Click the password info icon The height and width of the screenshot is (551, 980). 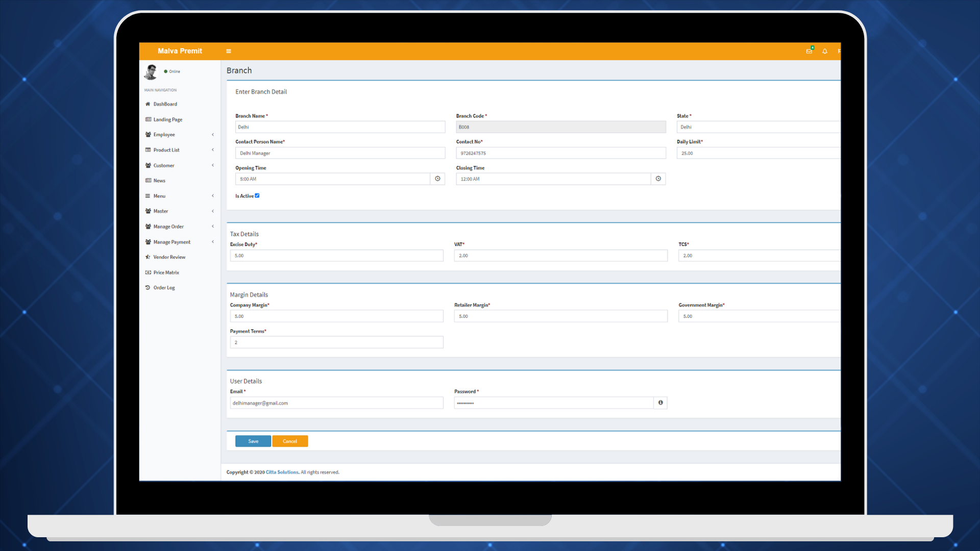pyautogui.click(x=660, y=403)
